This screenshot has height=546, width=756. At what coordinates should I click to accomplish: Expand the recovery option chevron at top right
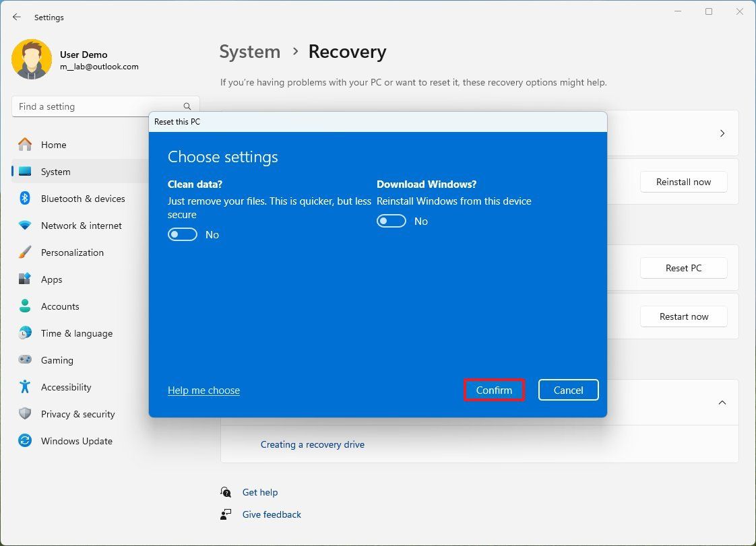coord(722,133)
